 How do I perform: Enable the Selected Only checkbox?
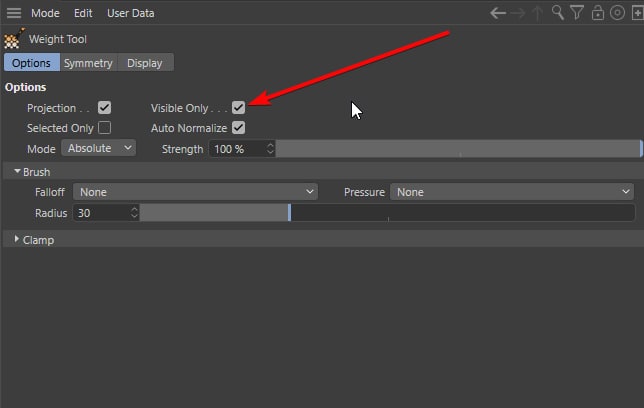(104, 128)
